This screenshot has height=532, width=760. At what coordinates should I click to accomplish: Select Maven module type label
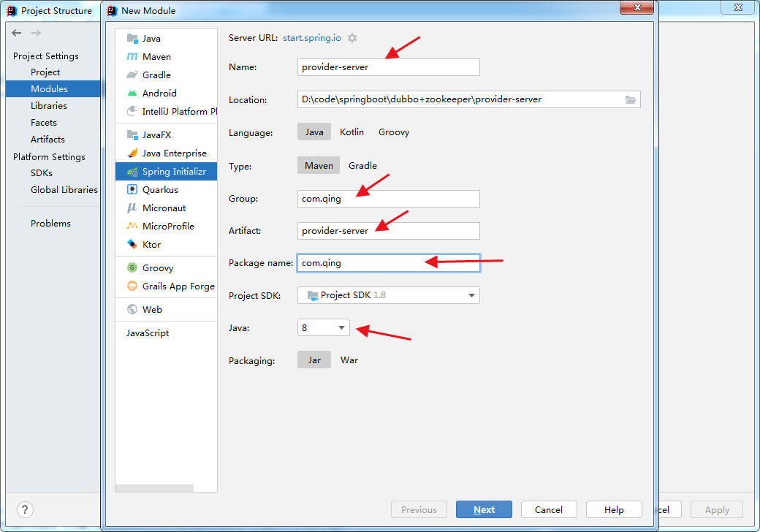pyautogui.click(x=156, y=57)
